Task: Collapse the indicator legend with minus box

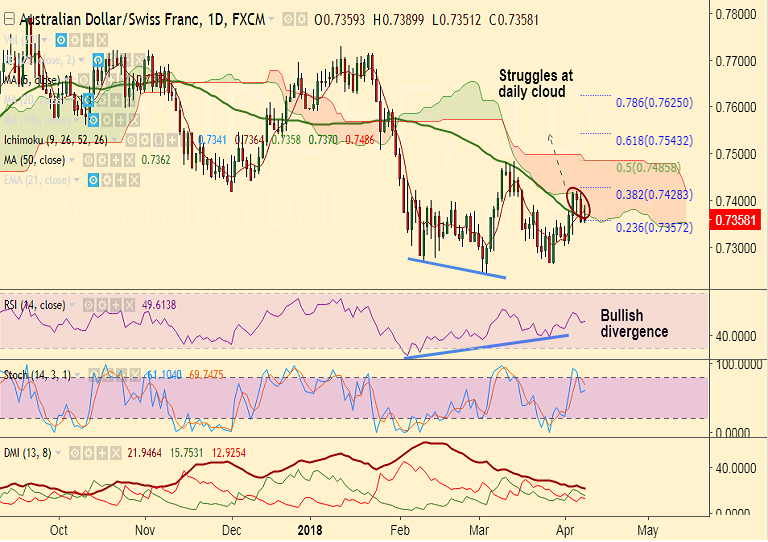Action: click(x=9, y=20)
